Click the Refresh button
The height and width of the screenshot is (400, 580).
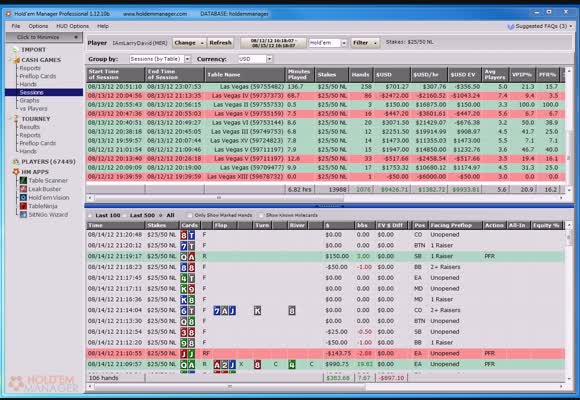tap(220, 43)
